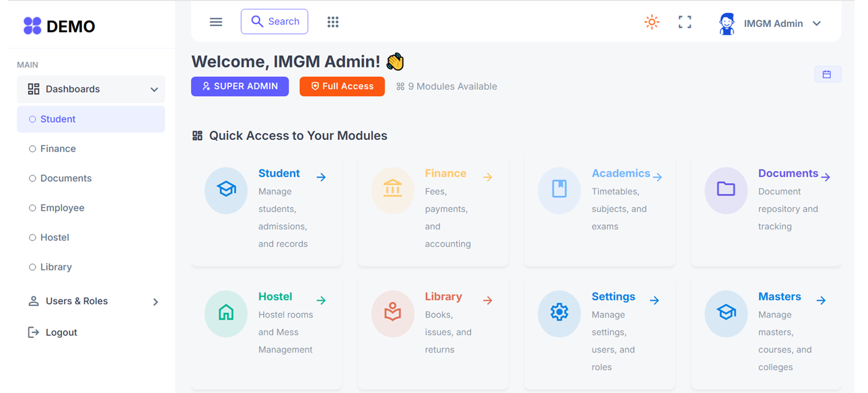This screenshot has height=393, width=868.
Task: Click the Logout icon in the sidebar
Action: pyautogui.click(x=34, y=332)
